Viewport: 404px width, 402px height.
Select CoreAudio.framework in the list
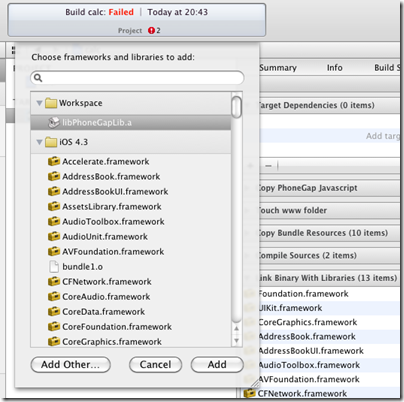(131, 297)
